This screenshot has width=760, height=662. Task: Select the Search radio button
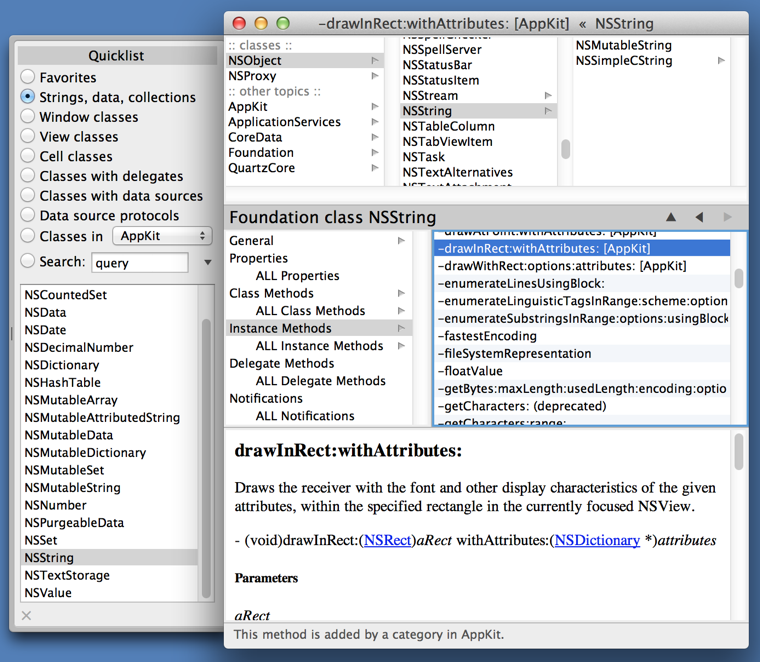pos(28,261)
